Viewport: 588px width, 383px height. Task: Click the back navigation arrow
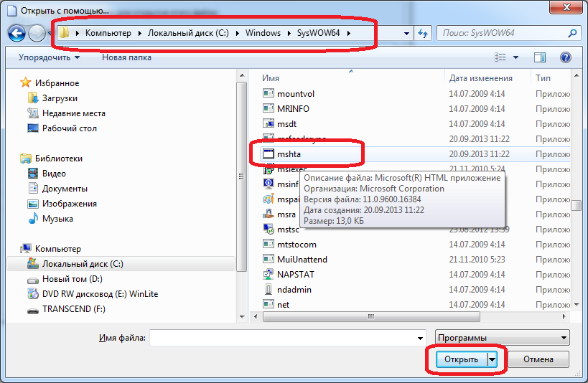point(17,33)
